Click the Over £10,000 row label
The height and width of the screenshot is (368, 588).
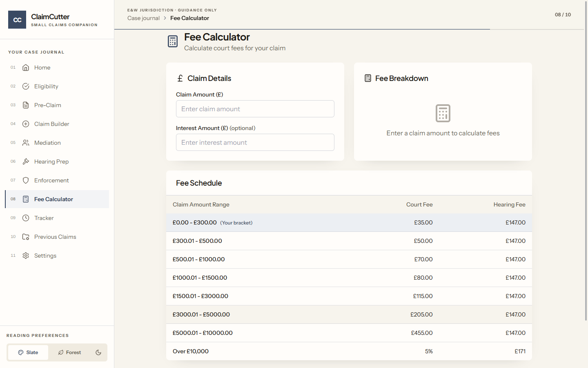pos(191,351)
